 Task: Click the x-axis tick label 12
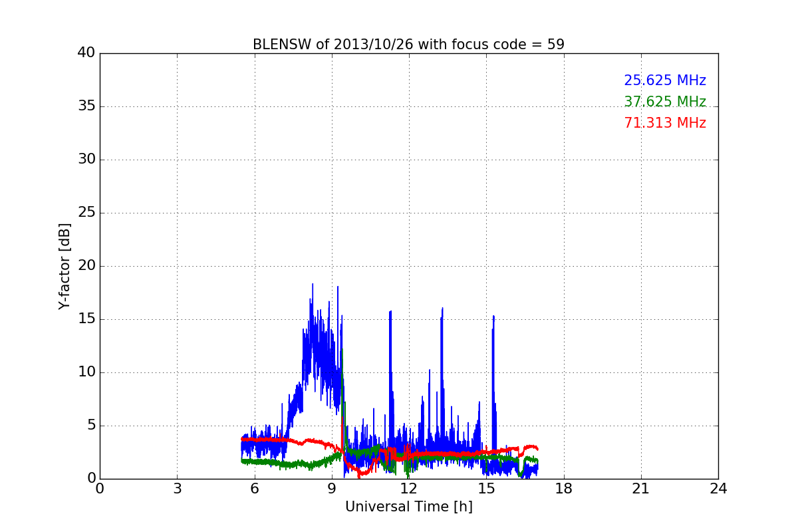409,489
